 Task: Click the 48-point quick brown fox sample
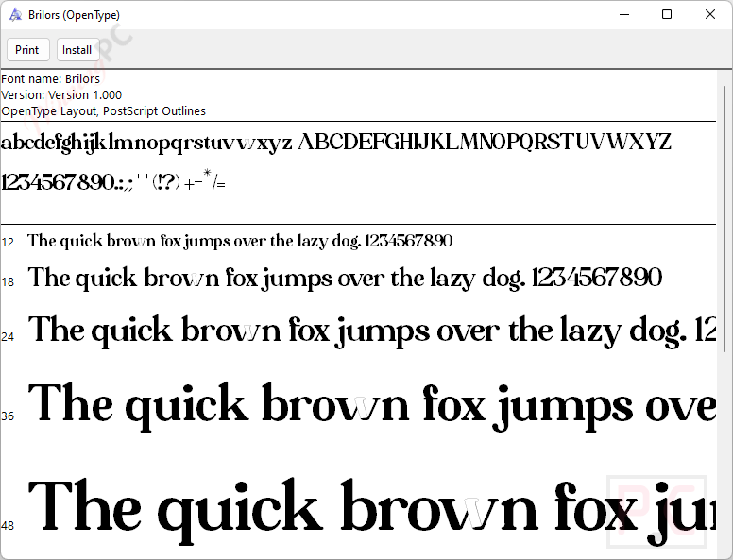[x=371, y=511]
